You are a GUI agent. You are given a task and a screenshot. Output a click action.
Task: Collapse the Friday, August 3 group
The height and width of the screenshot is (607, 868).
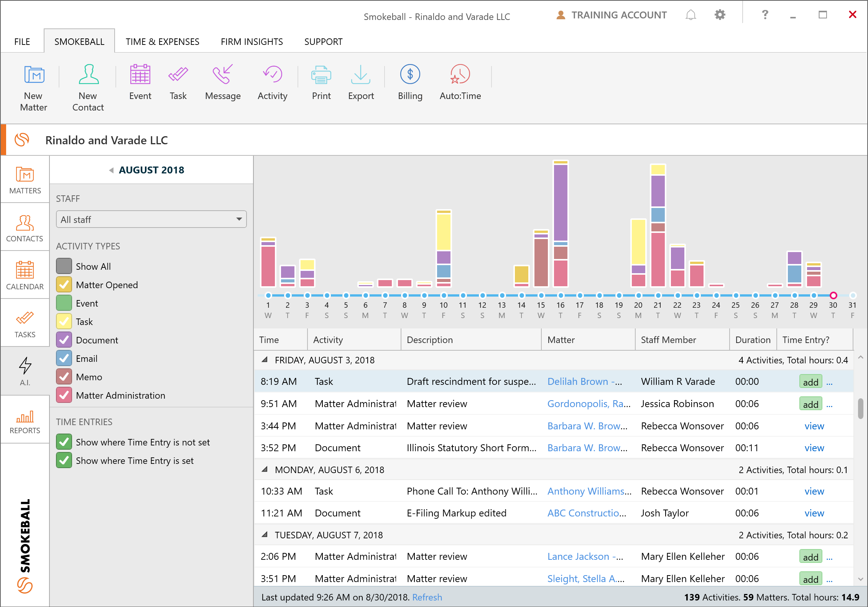click(265, 360)
